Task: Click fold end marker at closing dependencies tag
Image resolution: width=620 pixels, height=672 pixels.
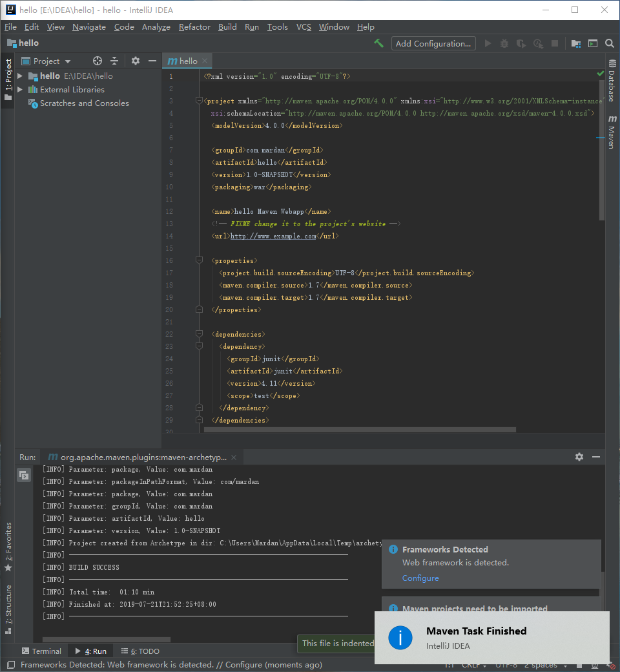Action: click(x=199, y=420)
